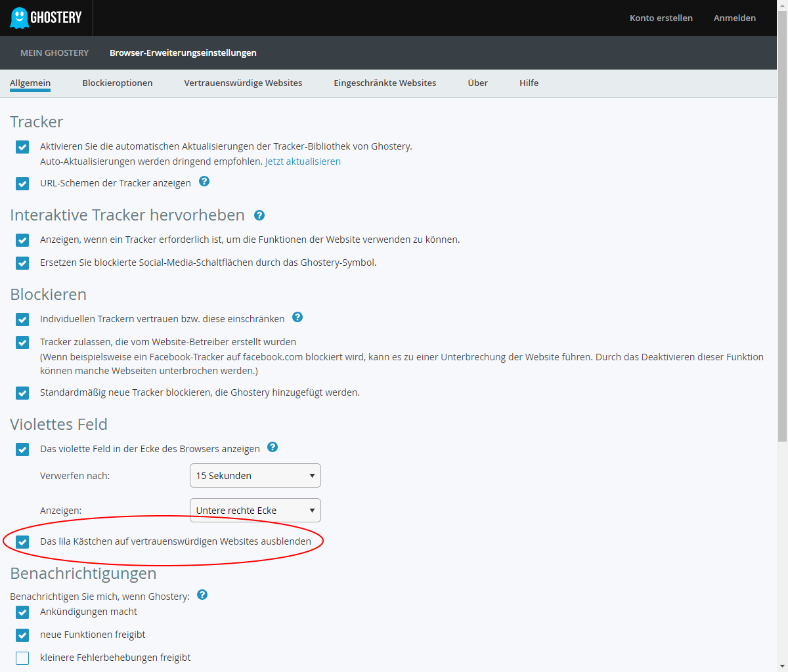This screenshot has height=672, width=788.
Task: Open help icon next to Interaktive Tracker hervorheben
Action: [259, 215]
